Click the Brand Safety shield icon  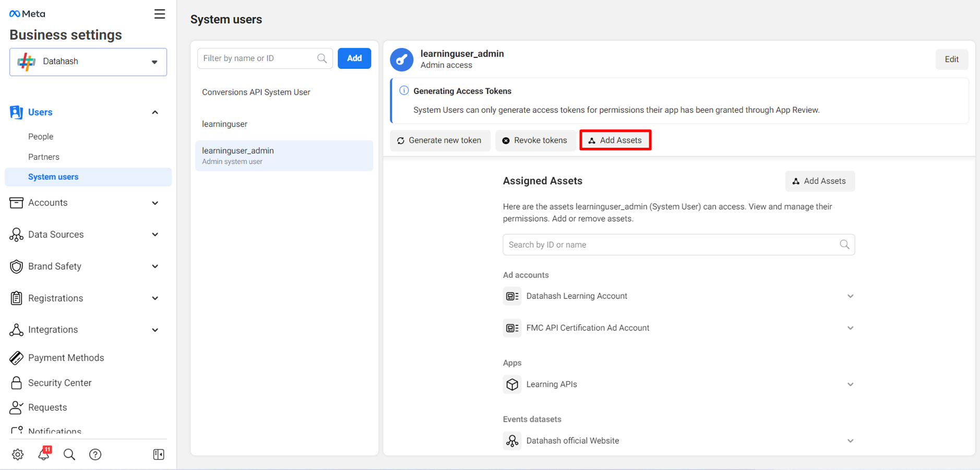tap(16, 266)
